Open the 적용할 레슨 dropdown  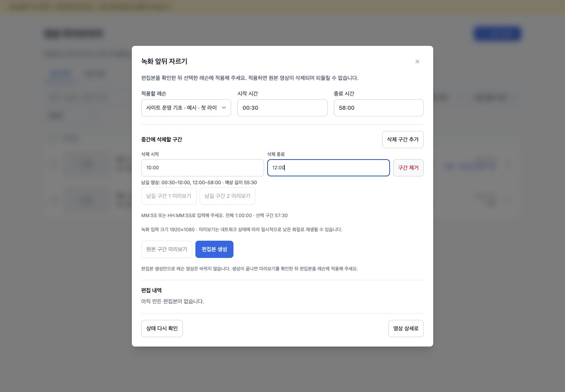186,108
